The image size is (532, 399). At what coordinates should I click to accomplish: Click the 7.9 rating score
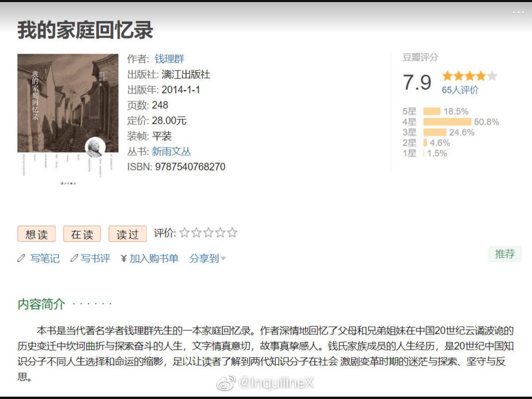tap(417, 82)
